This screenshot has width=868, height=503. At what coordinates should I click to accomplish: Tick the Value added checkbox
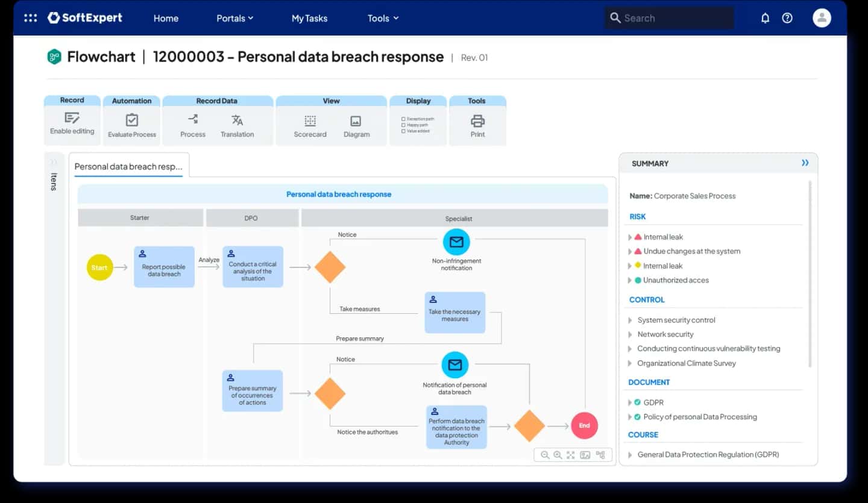(x=403, y=131)
